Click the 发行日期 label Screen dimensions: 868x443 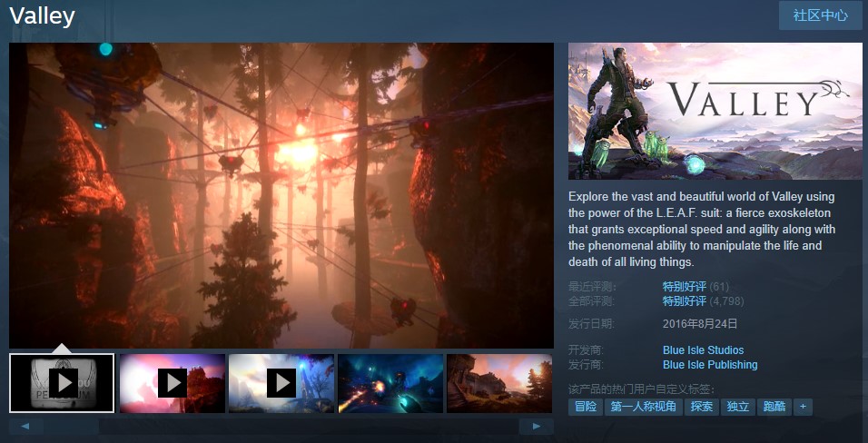click(x=592, y=324)
